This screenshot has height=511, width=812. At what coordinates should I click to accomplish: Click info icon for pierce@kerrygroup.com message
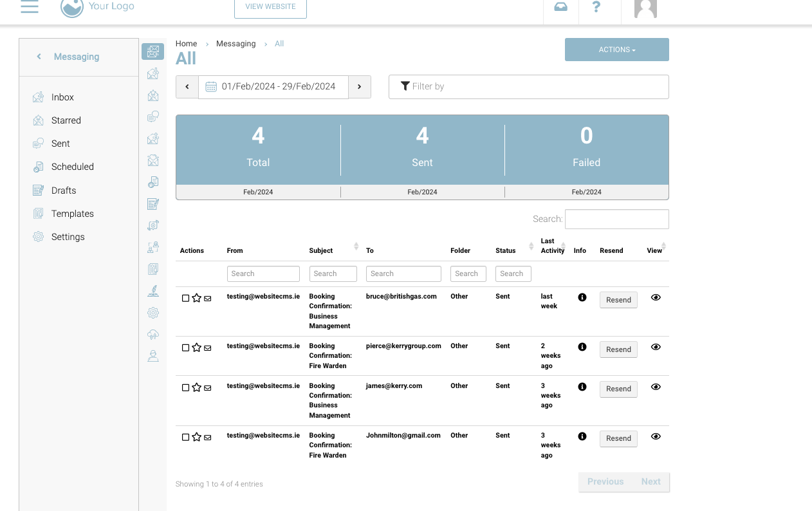582,347
